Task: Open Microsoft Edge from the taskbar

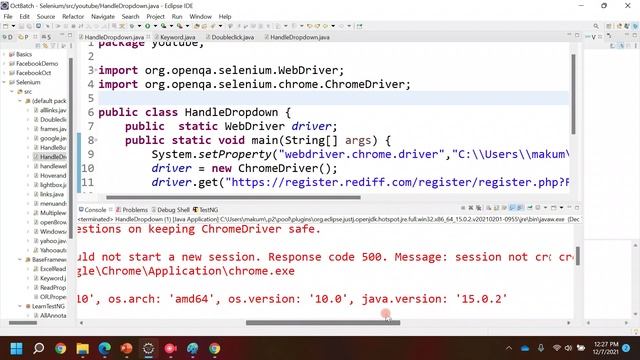Action: [104, 349]
